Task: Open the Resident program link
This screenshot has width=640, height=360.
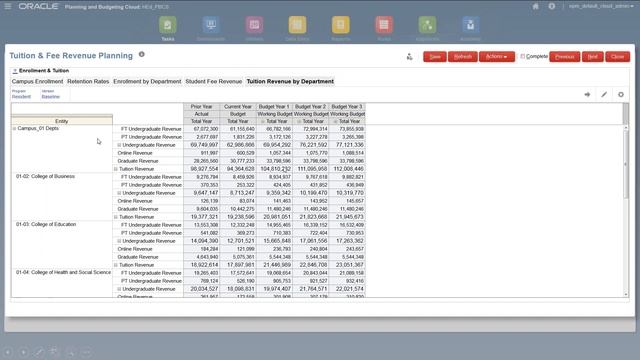Action: pyautogui.click(x=21, y=97)
